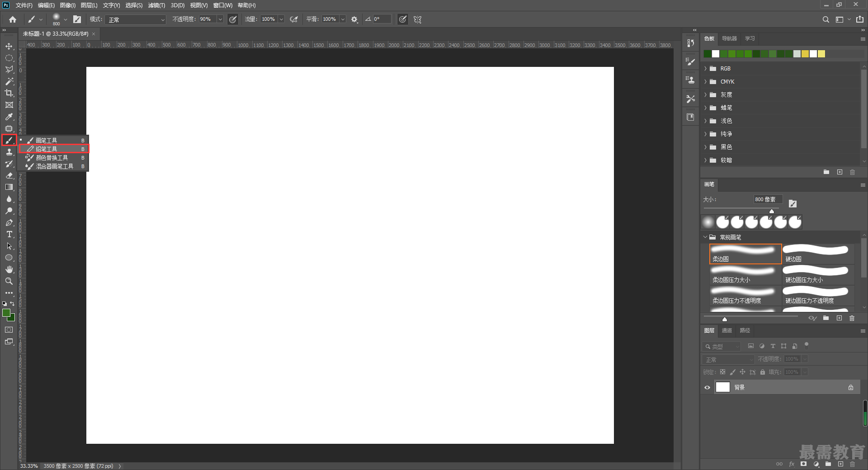
Task: Click the share icon at top right
Action: pyautogui.click(x=860, y=19)
